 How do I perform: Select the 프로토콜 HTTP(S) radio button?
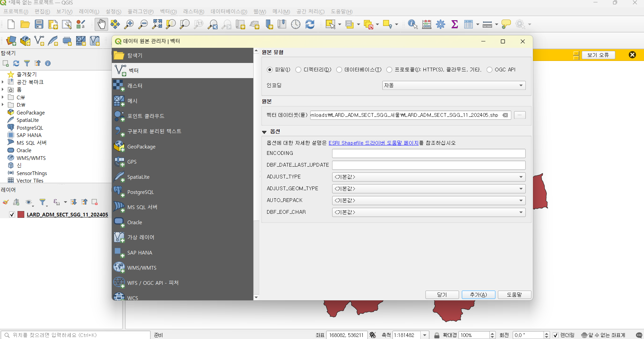tap(389, 70)
